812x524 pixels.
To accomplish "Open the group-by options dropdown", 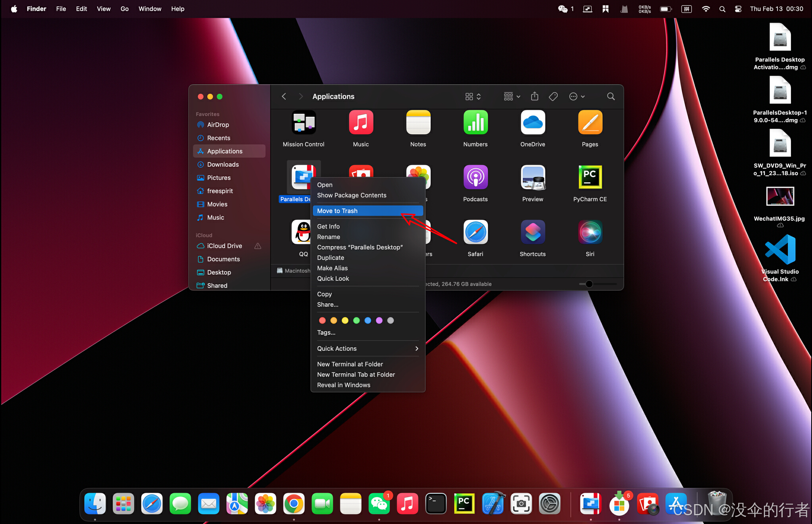I will point(512,96).
